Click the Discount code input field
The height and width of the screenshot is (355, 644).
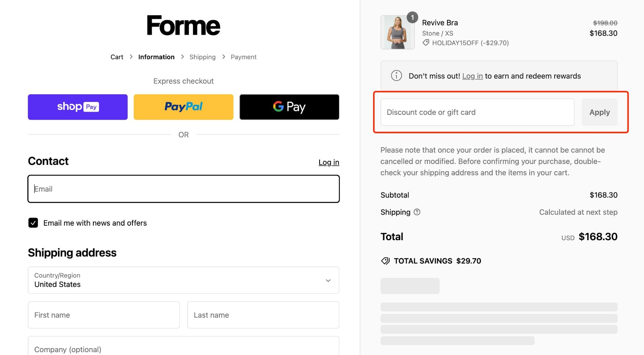tap(476, 112)
